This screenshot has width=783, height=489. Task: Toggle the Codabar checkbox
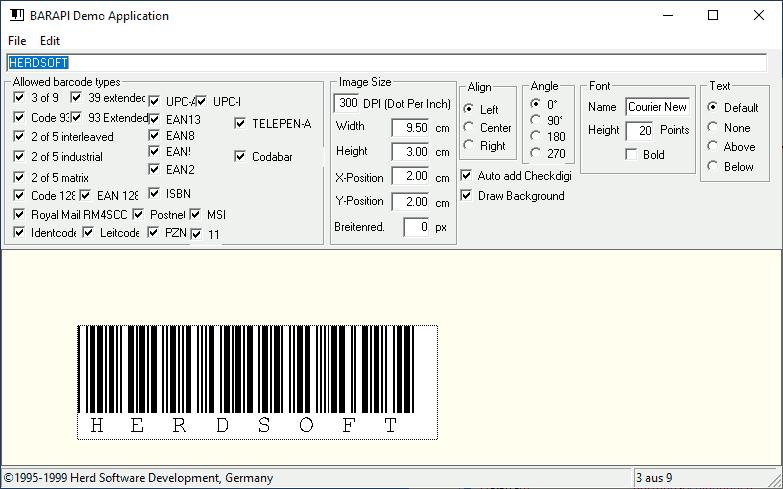[240, 156]
